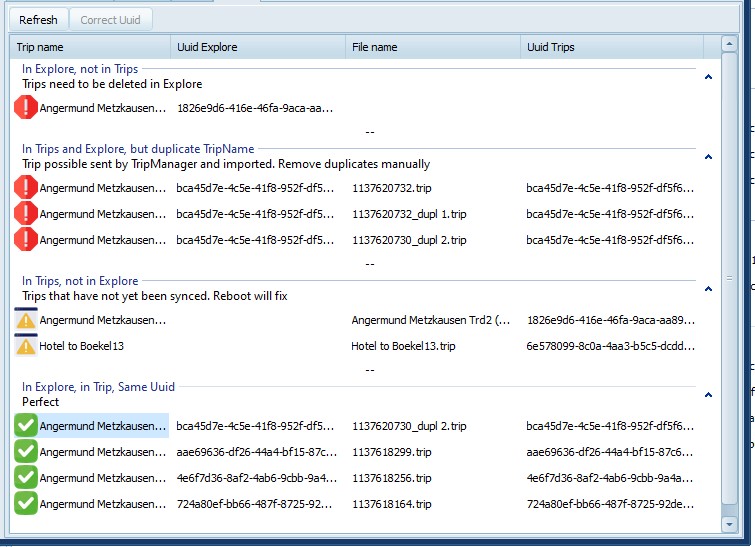The height and width of the screenshot is (547, 755).
Task: Click warning icon for Angermund Metzkausen Trd2 row
Action: point(26,320)
